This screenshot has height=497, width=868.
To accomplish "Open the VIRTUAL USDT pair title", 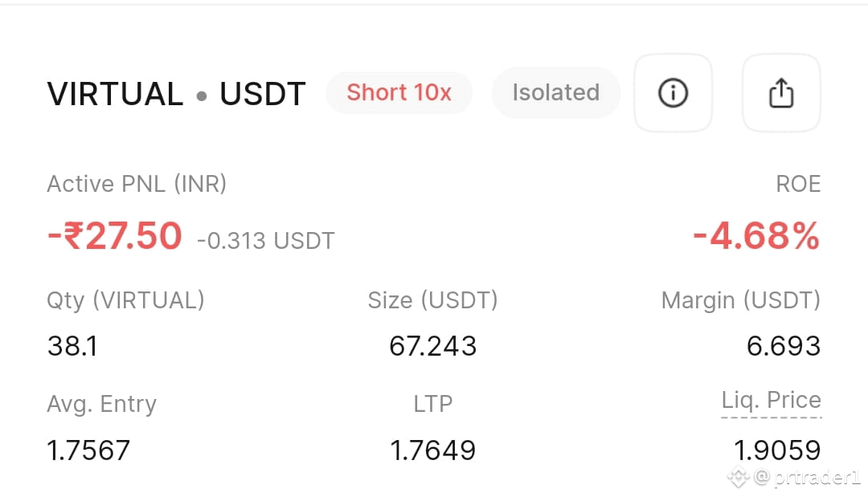I will [x=176, y=93].
